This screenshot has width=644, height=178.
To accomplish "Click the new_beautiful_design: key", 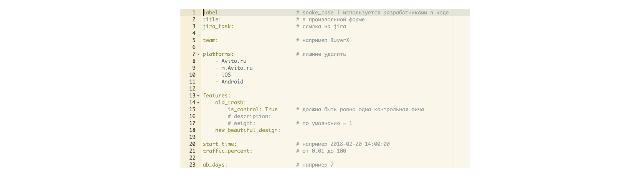I will point(248,130).
